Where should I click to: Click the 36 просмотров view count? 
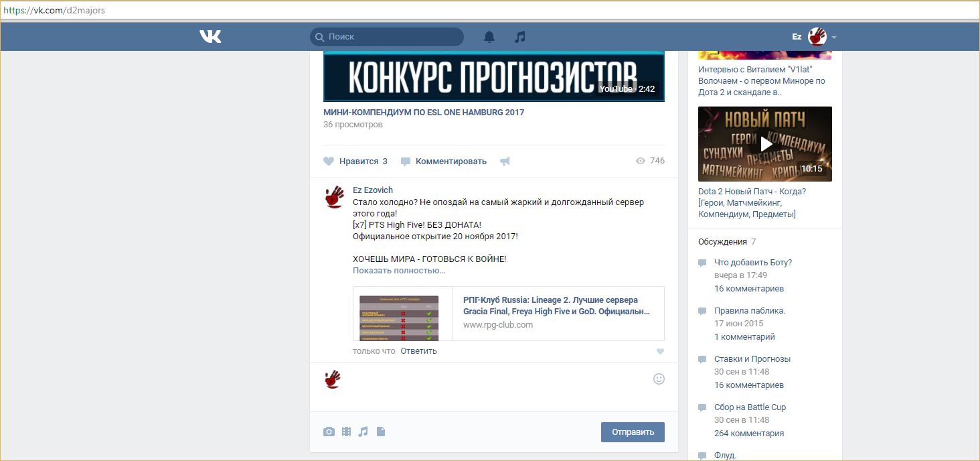pyautogui.click(x=353, y=125)
